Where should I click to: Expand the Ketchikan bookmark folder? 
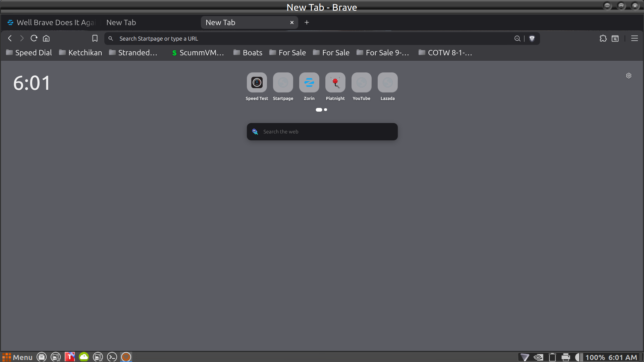pos(80,53)
